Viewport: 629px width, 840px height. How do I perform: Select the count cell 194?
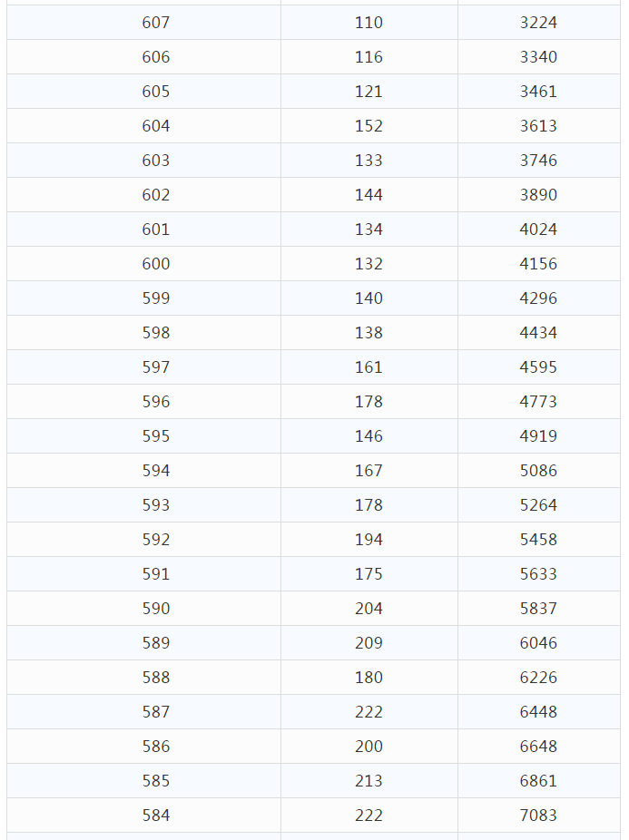(x=369, y=540)
